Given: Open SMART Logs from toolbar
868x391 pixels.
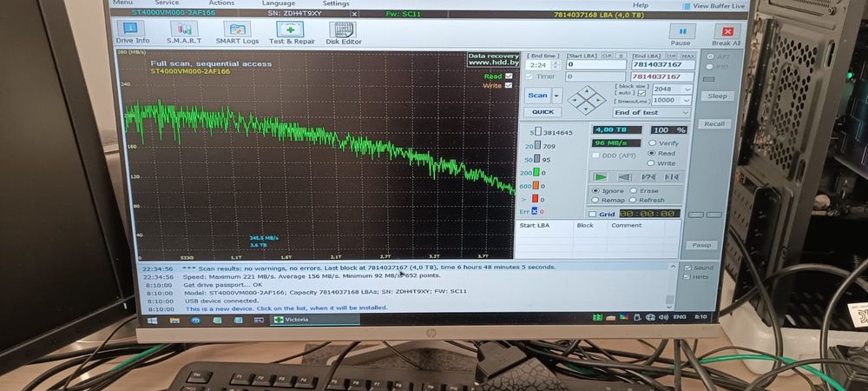Looking at the screenshot, I should click(237, 33).
